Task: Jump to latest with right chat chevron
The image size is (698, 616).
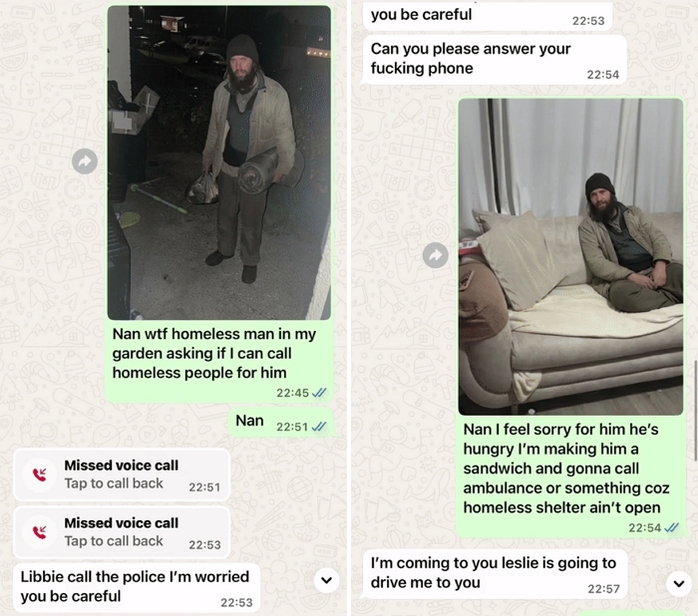Action: point(679,583)
